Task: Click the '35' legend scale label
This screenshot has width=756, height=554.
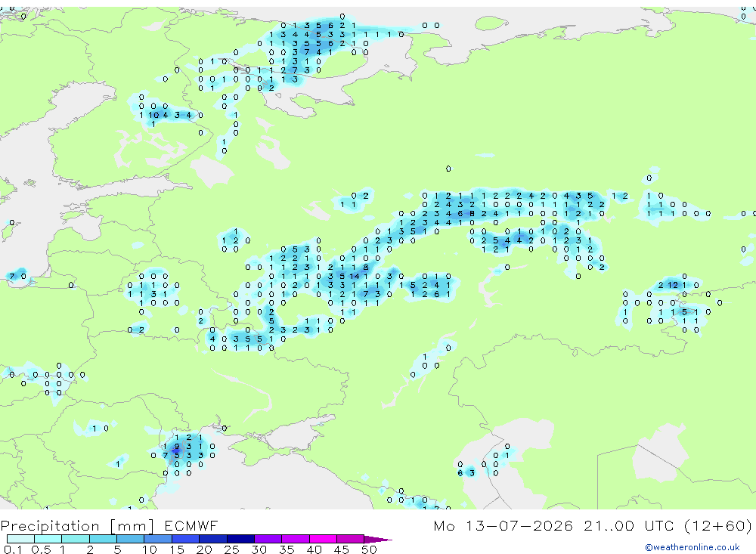Action: 287,549
